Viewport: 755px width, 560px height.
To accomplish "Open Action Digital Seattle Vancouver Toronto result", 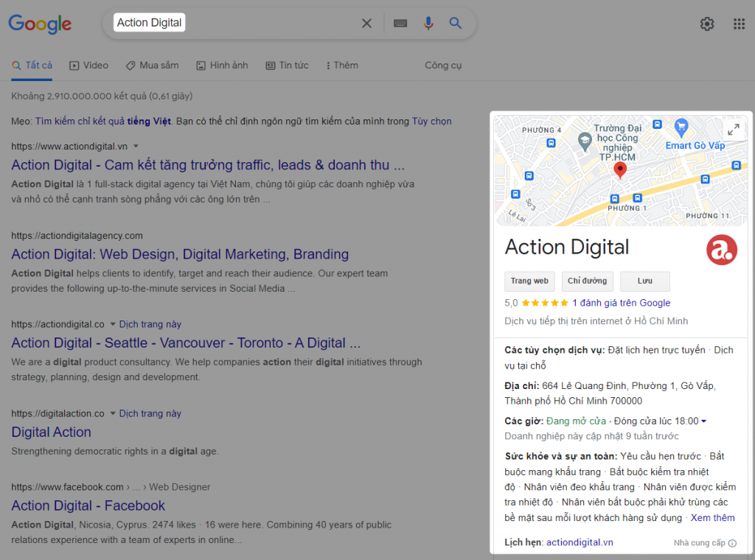I will (186, 343).
